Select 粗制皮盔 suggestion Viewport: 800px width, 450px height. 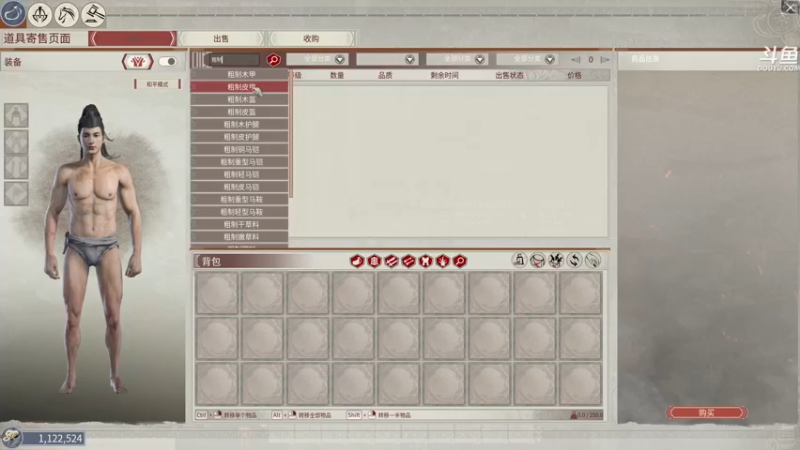tap(239, 112)
